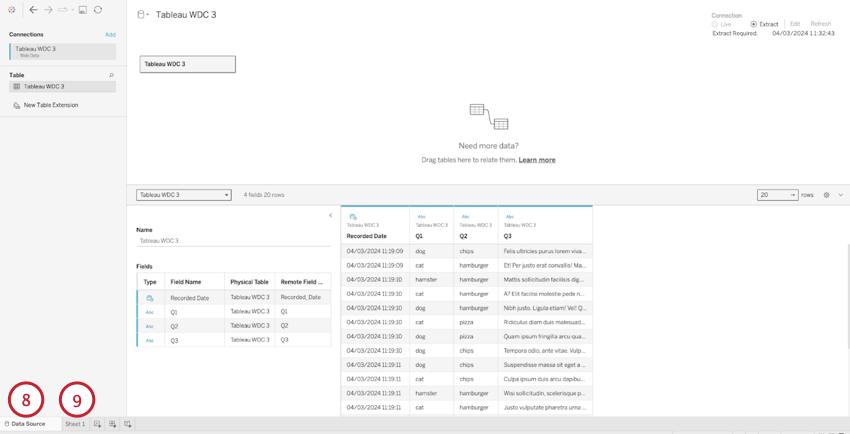Screen dimensions: 850x434
Task: Click the '4 fields 20 rows' summary text
Action: coord(263,195)
